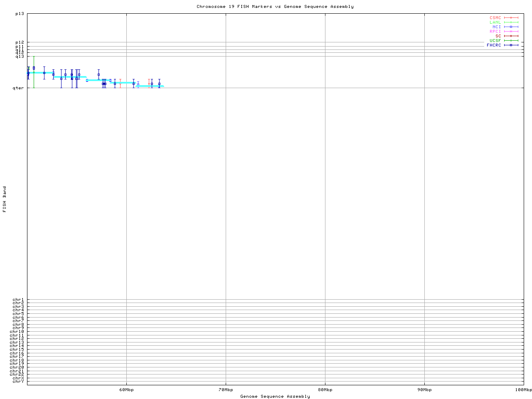This screenshot has width=532, height=399.
Task: Click the qter y-axis band label
Action: (x=18, y=88)
